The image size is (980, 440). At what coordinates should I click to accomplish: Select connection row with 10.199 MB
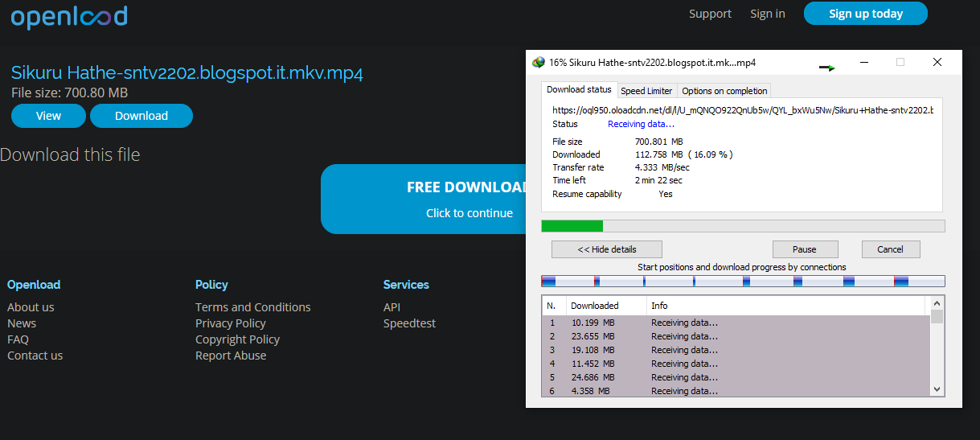click(736, 323)
